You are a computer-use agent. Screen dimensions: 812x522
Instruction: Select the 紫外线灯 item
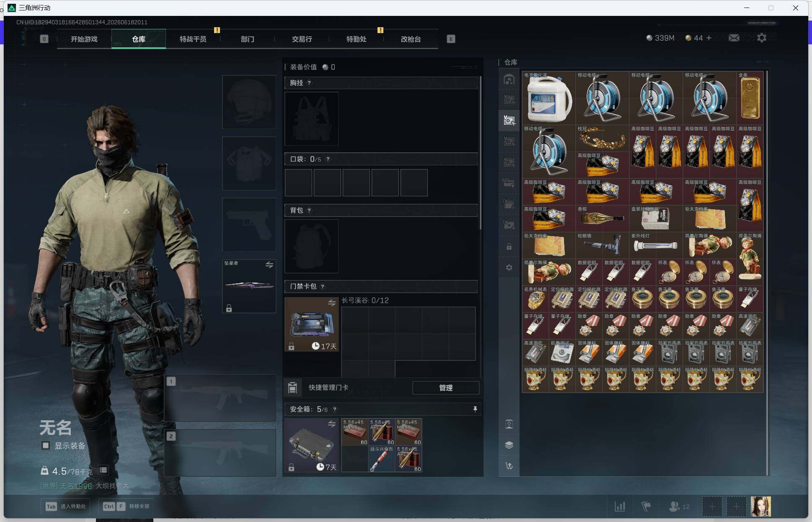coord(656,245)
